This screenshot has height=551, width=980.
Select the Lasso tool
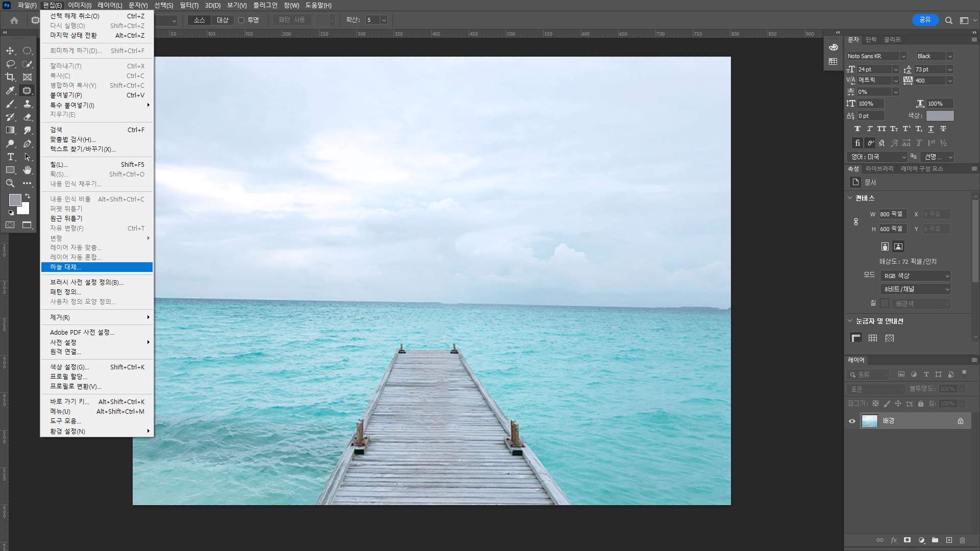[10, 64]
